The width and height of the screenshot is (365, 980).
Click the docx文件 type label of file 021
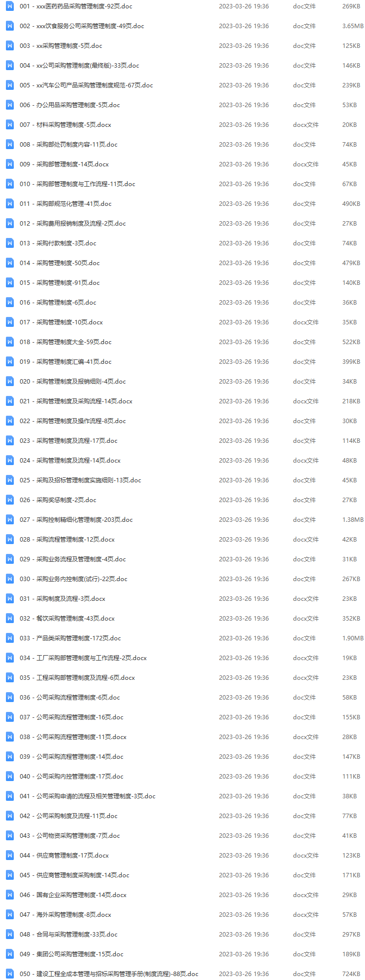pos(306,401)
